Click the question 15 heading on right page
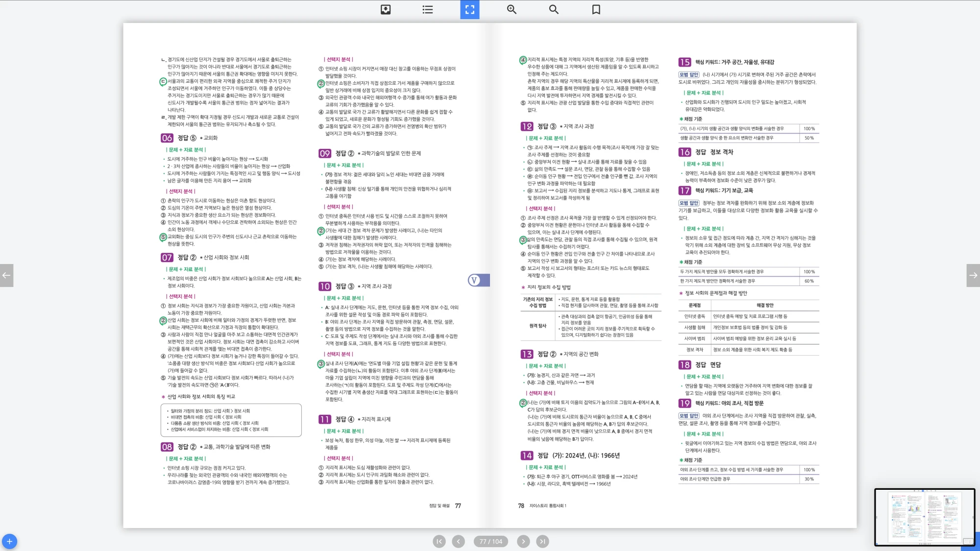Image resolution: width=980 pixels, height=551 pixels. click(x=685, y=62)
